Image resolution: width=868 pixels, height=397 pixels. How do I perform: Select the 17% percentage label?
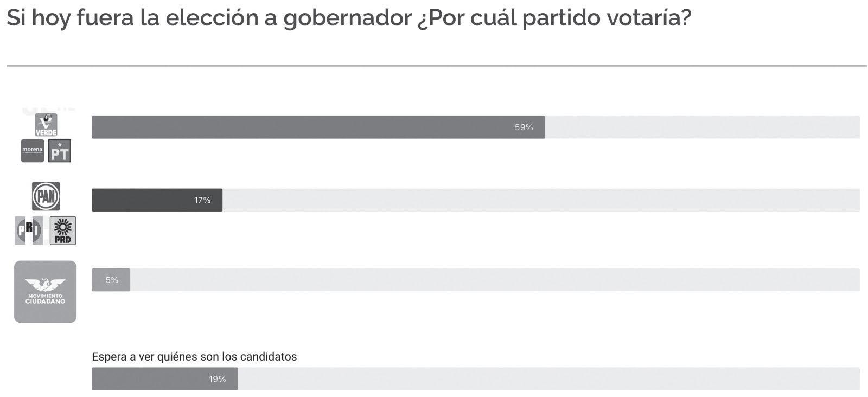pyautogui.click(x=202, y=201)
